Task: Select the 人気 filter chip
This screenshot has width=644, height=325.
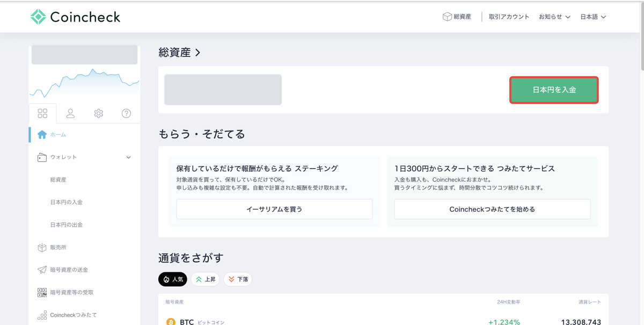Action: 173,279
